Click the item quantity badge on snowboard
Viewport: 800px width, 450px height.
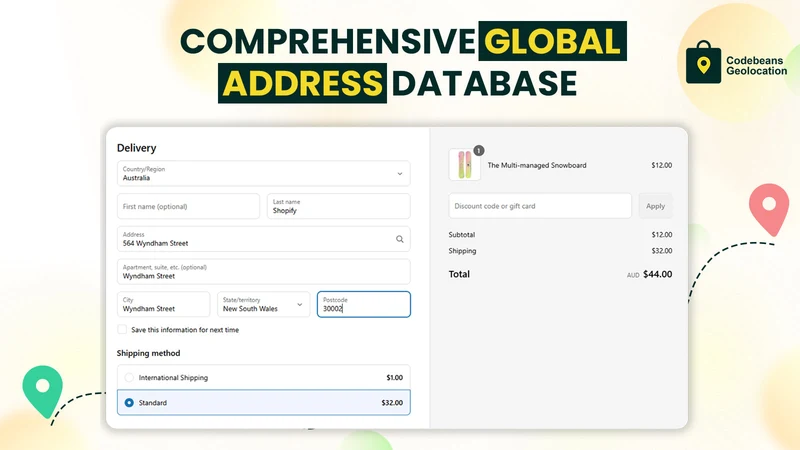(478, 151)
